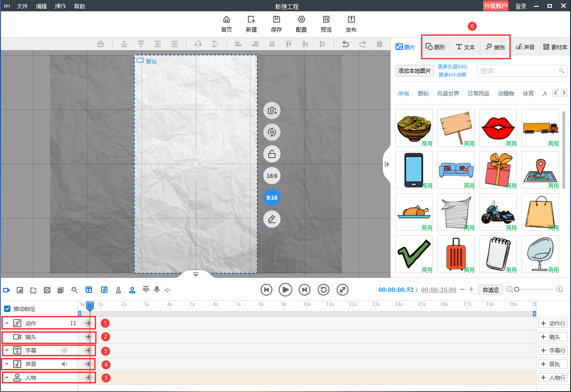Open 预览 preview from top toolbar

(x=326, y=24)
